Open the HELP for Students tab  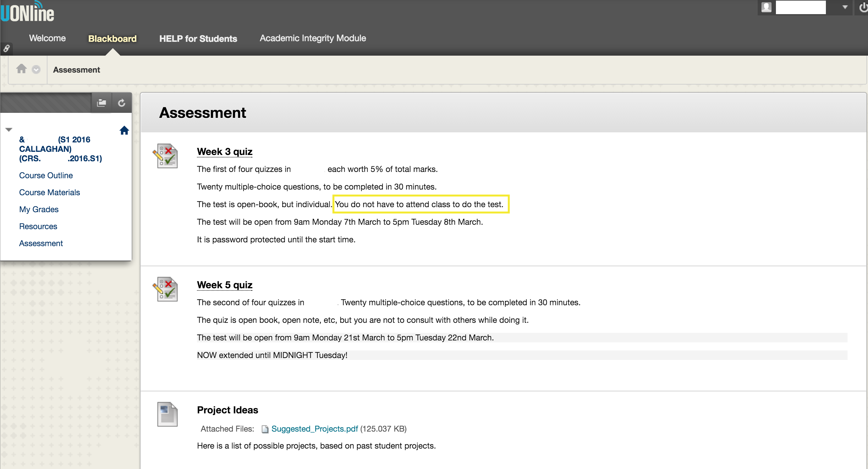tap(198, 38)
